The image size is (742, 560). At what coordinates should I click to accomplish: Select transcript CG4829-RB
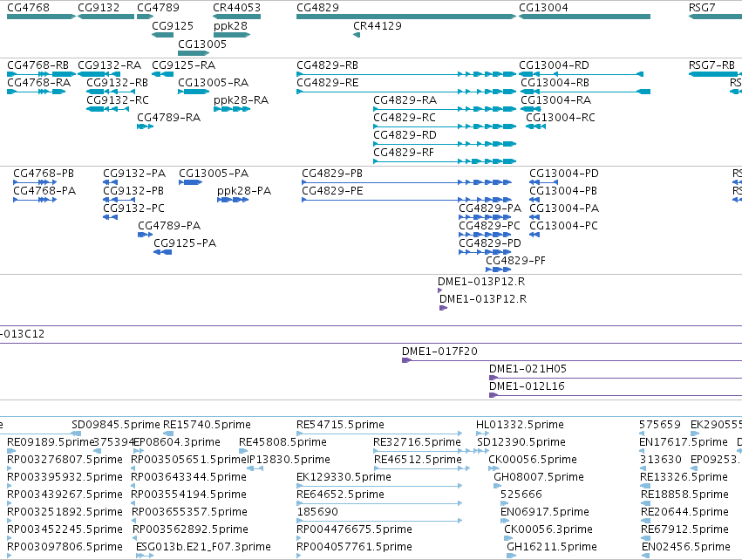(x=327, y=65)
